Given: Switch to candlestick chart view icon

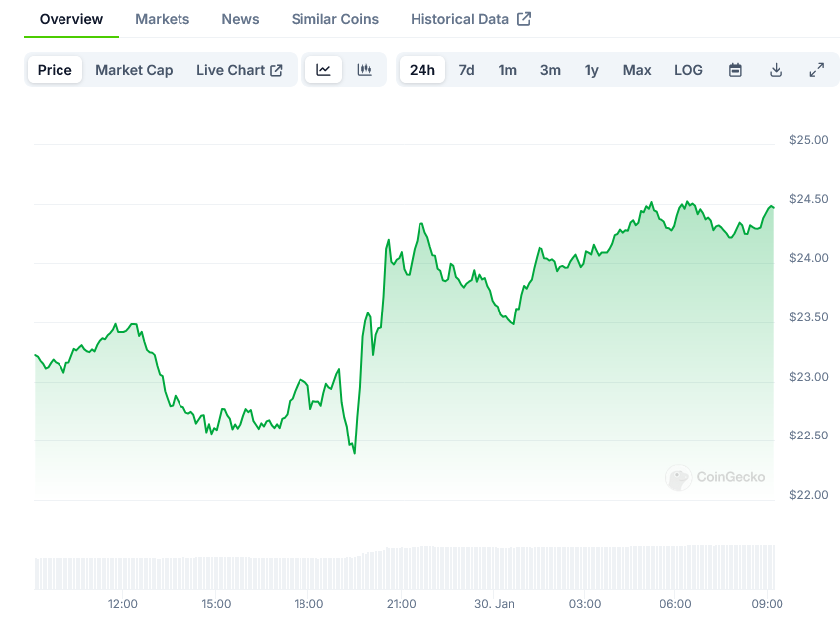Looking at the screenshot, I should point(364,70).
